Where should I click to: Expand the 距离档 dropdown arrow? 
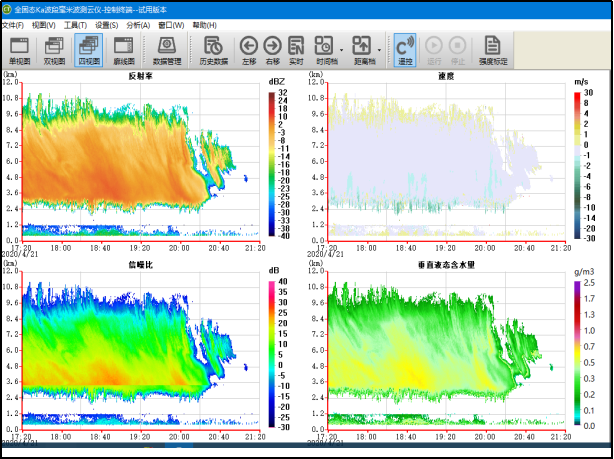(x=379, y=51)
